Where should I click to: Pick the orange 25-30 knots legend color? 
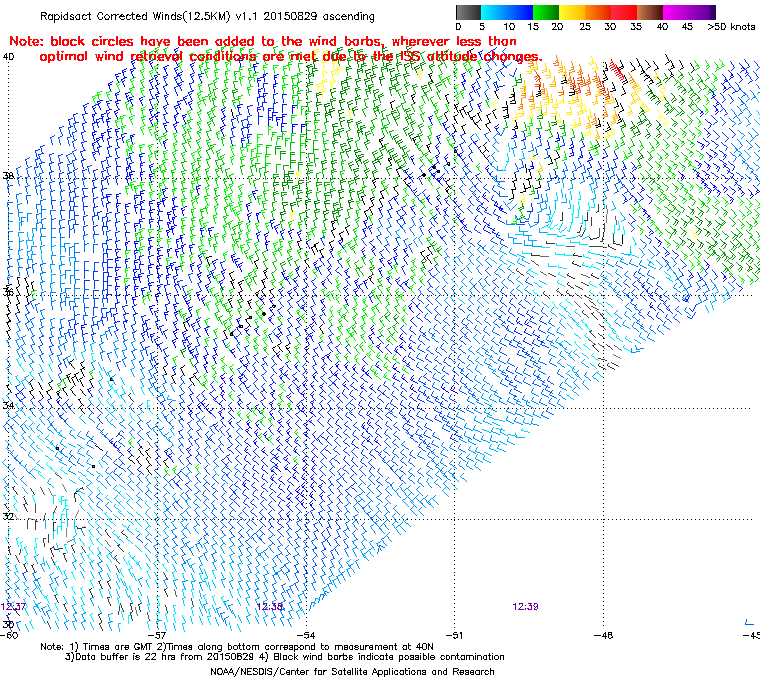599,12
